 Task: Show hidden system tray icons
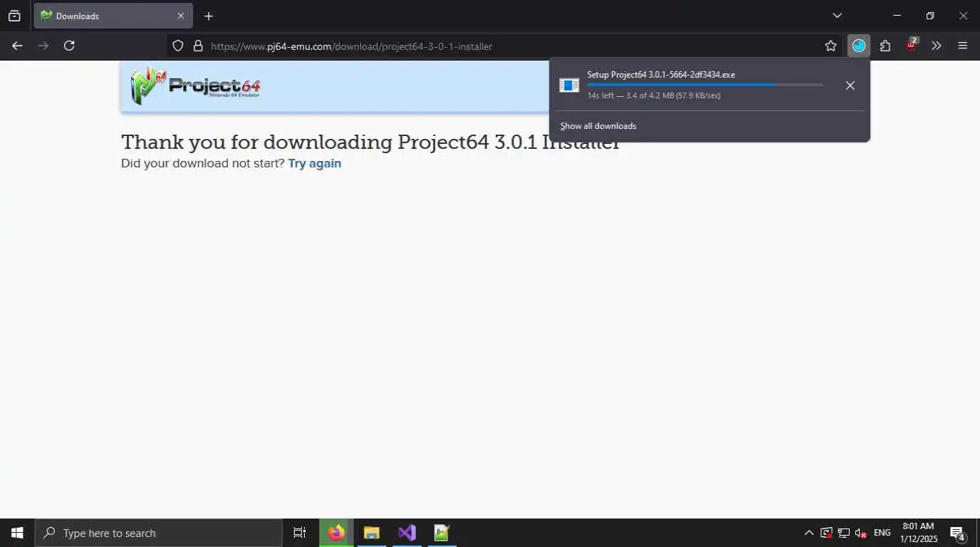pos(808,533)
